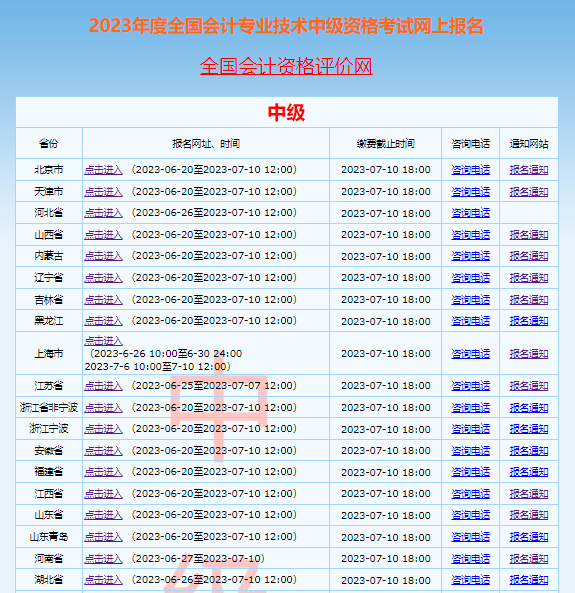Open 点击进入 link for 山东青岛
Image resolution: width=575 pixels, height=593 pixels.
103,537
